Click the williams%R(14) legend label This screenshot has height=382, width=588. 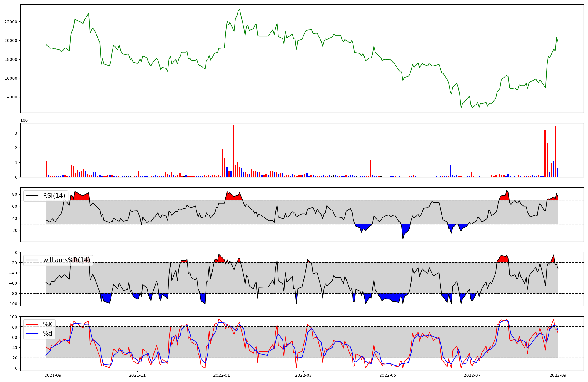pyautogui.click(x=66, y=260)
